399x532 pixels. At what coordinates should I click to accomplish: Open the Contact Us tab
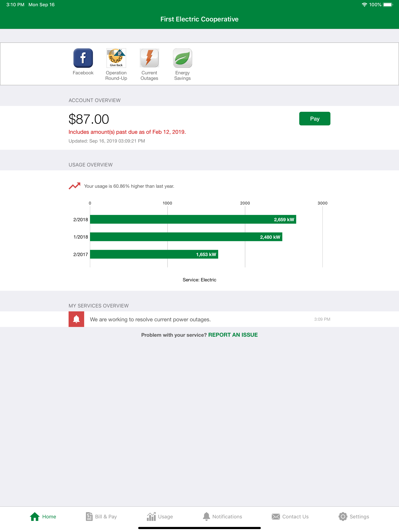pyautogui.click(x=290, y=516)
